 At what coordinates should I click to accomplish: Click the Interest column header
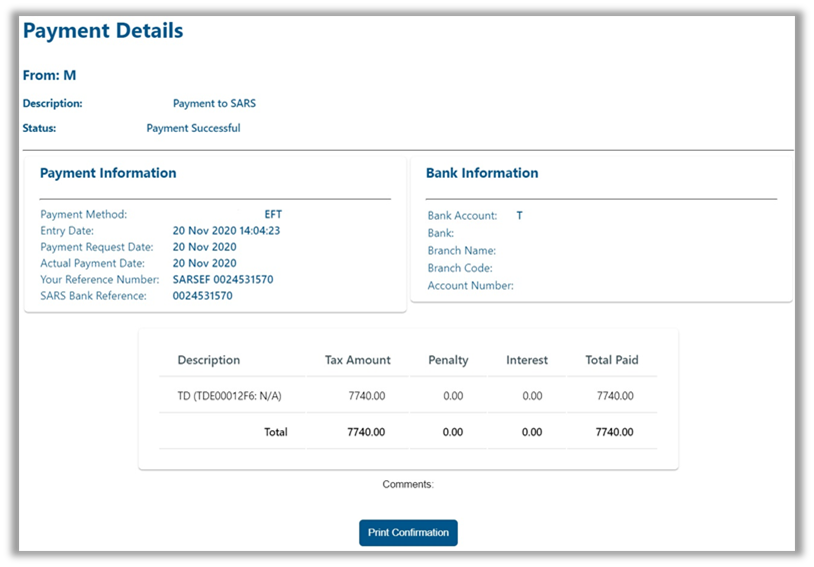click(527, 360)
